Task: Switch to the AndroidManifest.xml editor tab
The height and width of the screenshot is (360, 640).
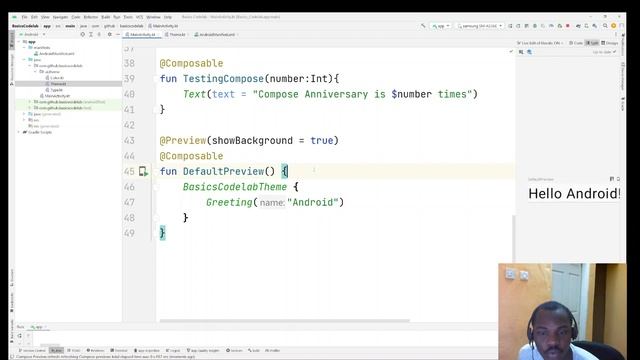Action: [x=215, y=35]
